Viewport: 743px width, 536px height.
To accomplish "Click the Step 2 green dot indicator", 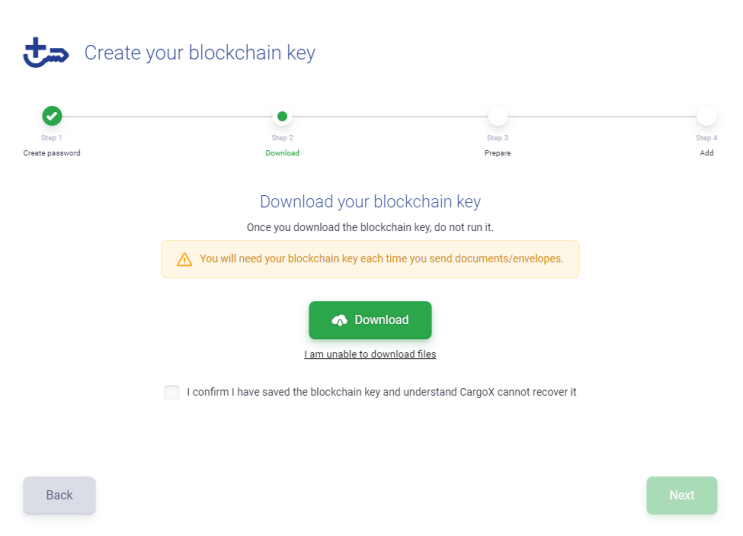I will click(x=282, y=116).
